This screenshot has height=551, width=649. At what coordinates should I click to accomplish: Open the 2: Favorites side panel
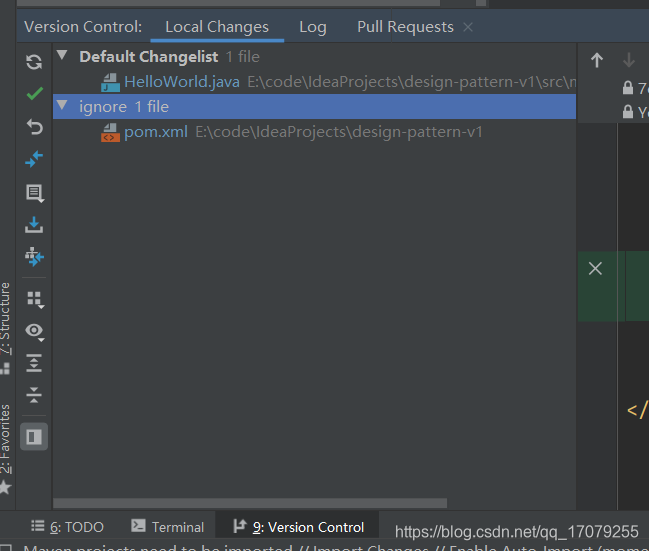(5, 449)
